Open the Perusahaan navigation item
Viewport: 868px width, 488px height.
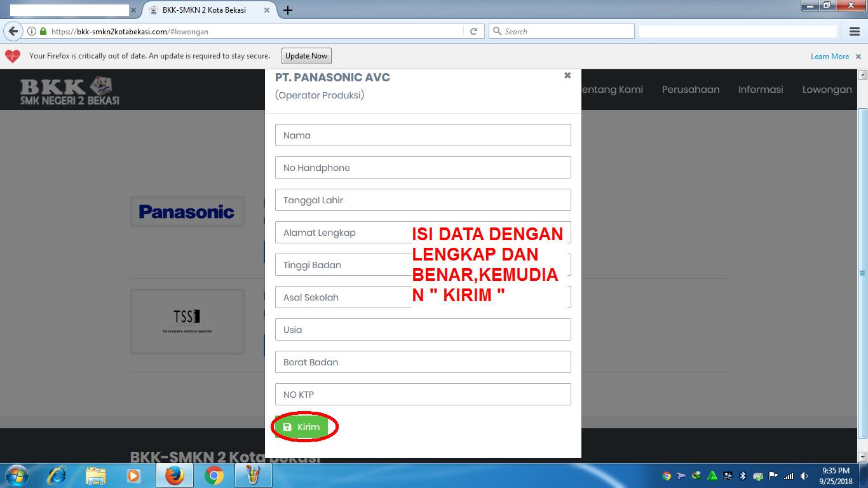point(691,90)
